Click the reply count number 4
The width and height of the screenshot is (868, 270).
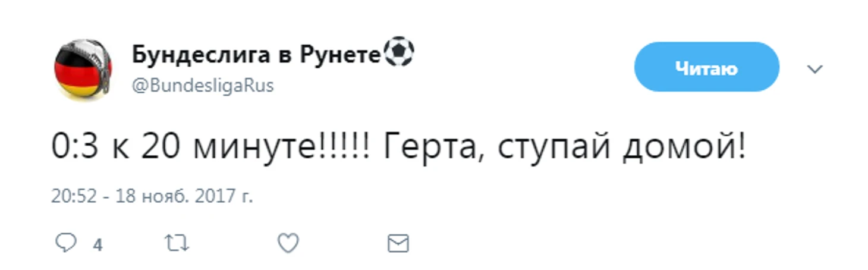point(98,244)
